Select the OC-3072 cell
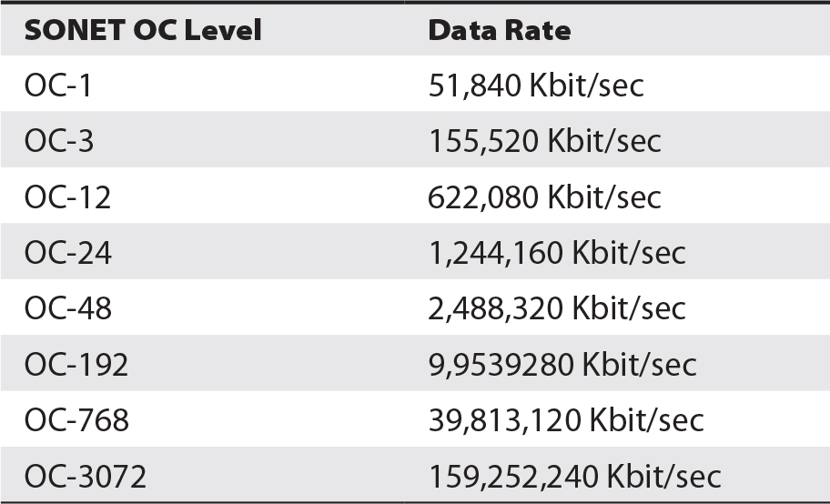 click(86, 477)
